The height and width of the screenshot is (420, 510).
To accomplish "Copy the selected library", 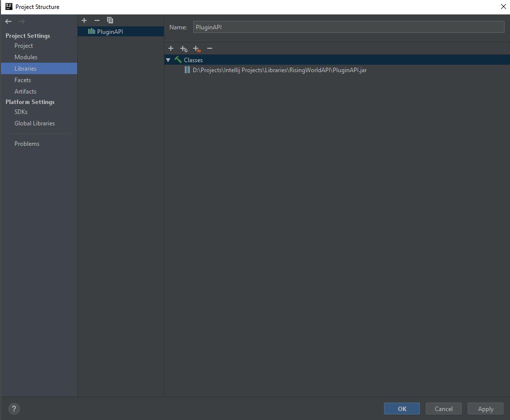I will tap(110, 20).
